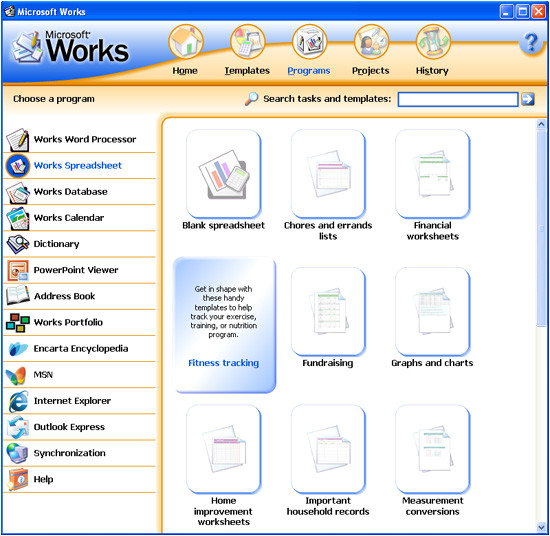
Task: Click the Encarta Encyclopedia label
Action: tap(81, 348)
